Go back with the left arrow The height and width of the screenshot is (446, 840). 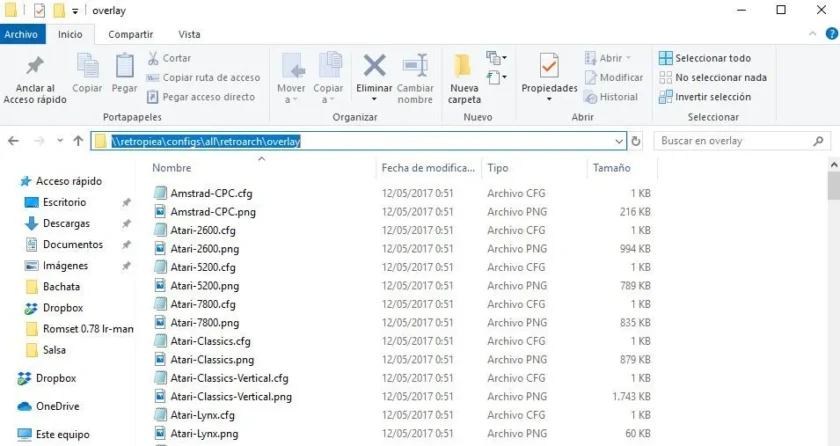13,141
